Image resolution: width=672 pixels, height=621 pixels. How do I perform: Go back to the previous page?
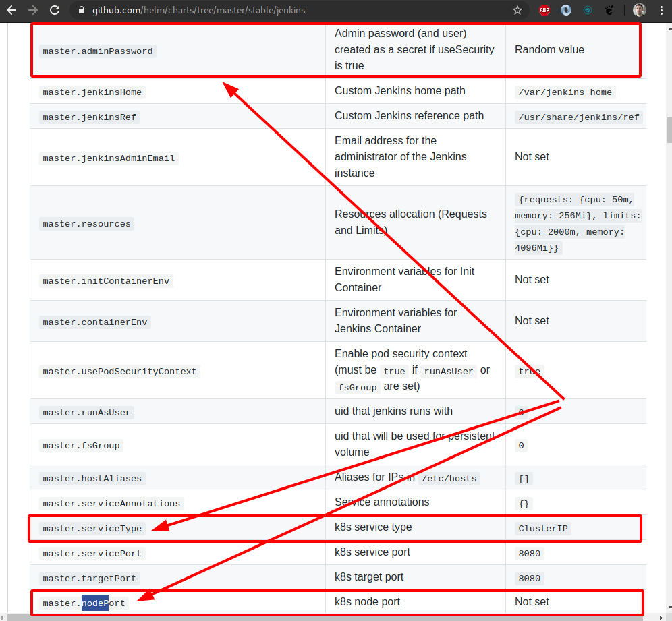click(x=11, y=10)
